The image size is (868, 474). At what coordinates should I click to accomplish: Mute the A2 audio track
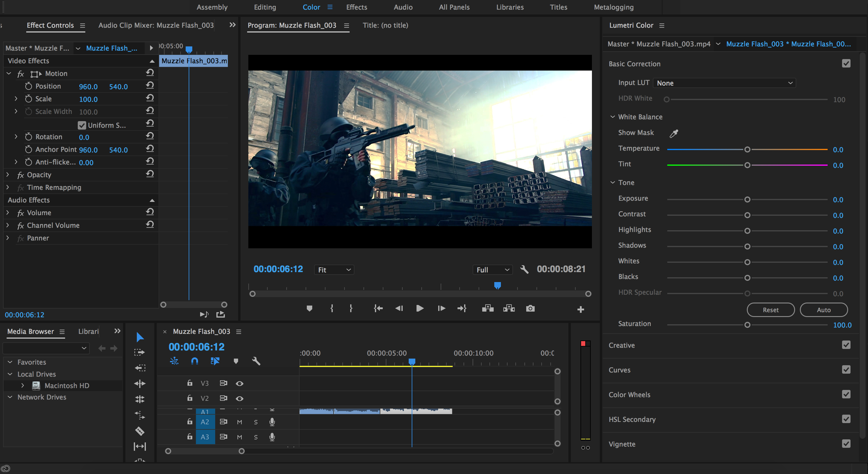coord(240,422)
